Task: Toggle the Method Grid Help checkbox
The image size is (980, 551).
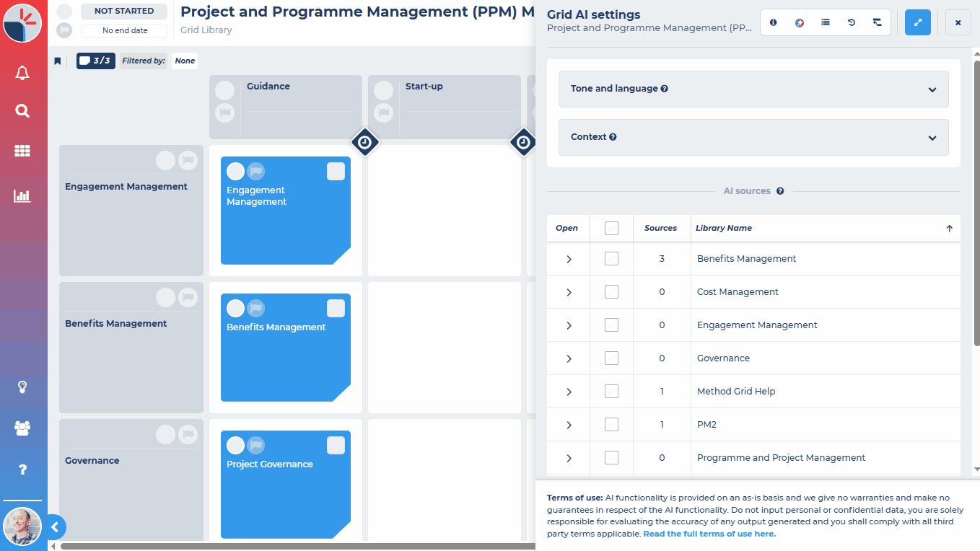Action: (x=611, y=392)
